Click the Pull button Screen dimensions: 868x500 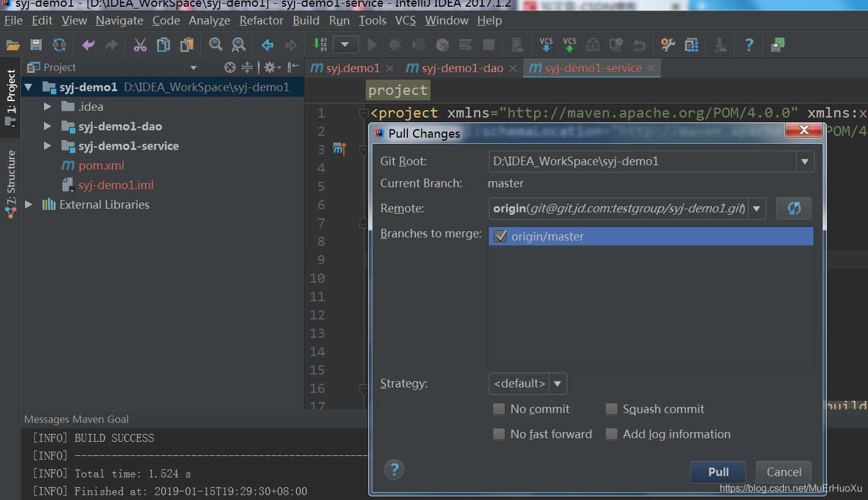tap(718, 472)
